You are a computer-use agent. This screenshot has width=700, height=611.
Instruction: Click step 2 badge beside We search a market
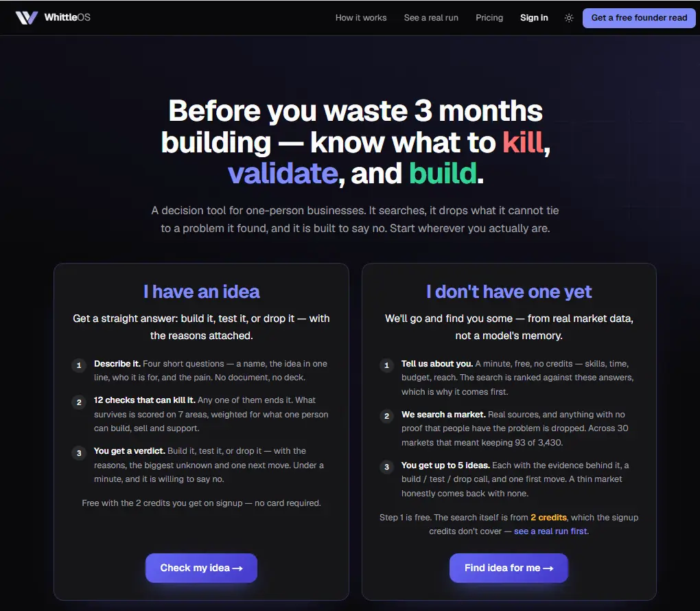pyautogui.click(x=386, y=416)
